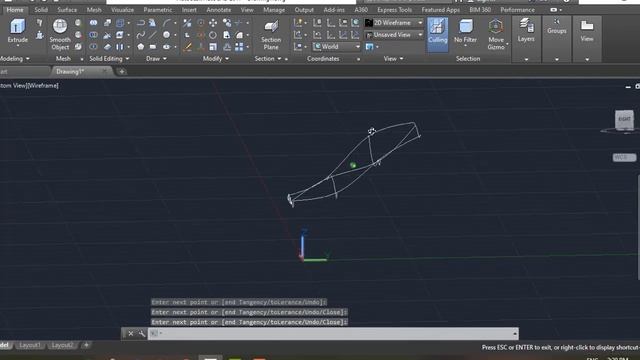Expand the Modeling panel
The width and height of the screenshot is (640, 360).
pos(14,59)
